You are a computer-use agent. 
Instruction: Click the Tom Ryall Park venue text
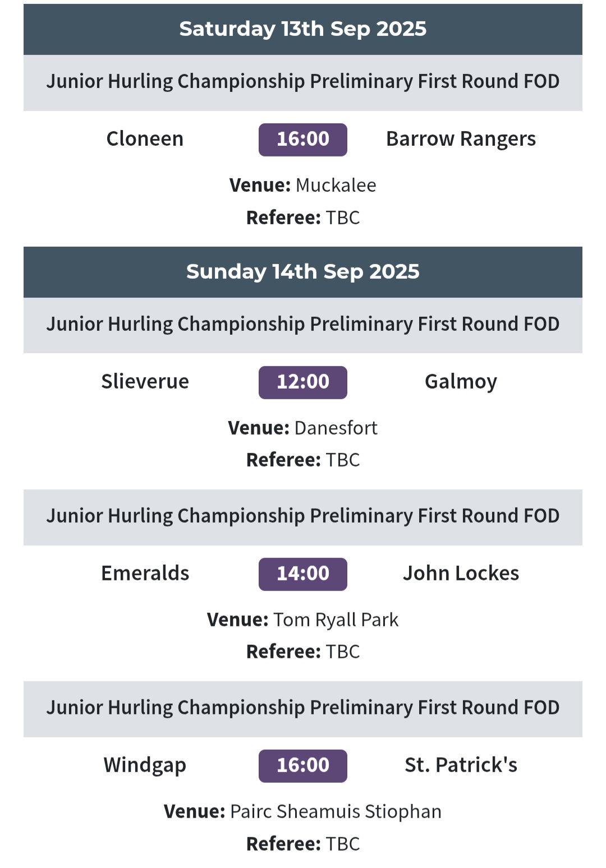point(336,620)
